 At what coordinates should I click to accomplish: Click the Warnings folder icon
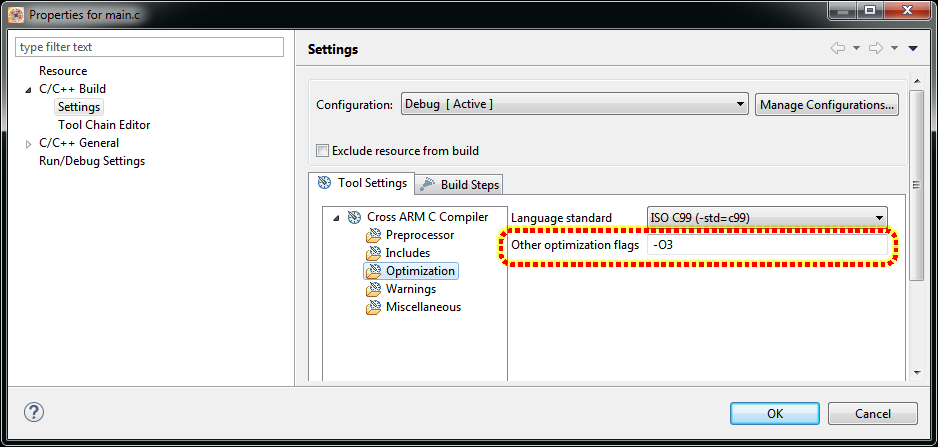pos(373,289)
